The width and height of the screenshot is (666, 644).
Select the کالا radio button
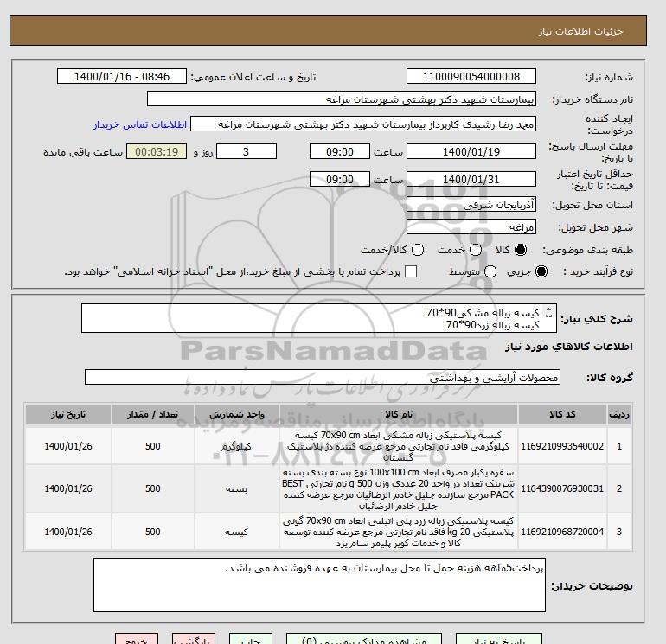click(x=521, y=250)
